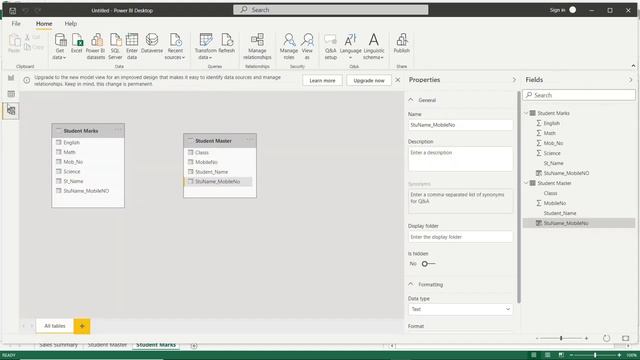The image size is (640, 360).
Task: Collapse the Fields pane
Action: tap(630, 80)
